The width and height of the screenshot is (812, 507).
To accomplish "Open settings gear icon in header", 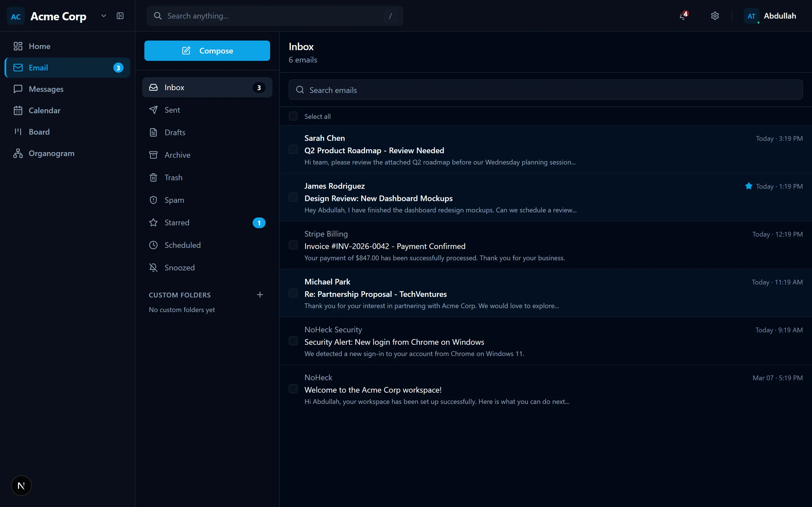I will [x=715, y=16].
